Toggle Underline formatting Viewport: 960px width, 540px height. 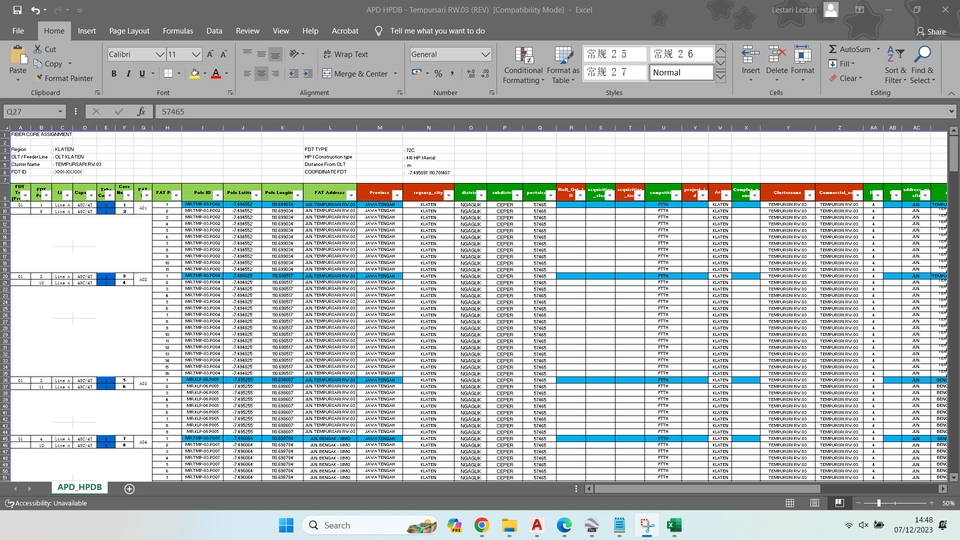[142, 73]
